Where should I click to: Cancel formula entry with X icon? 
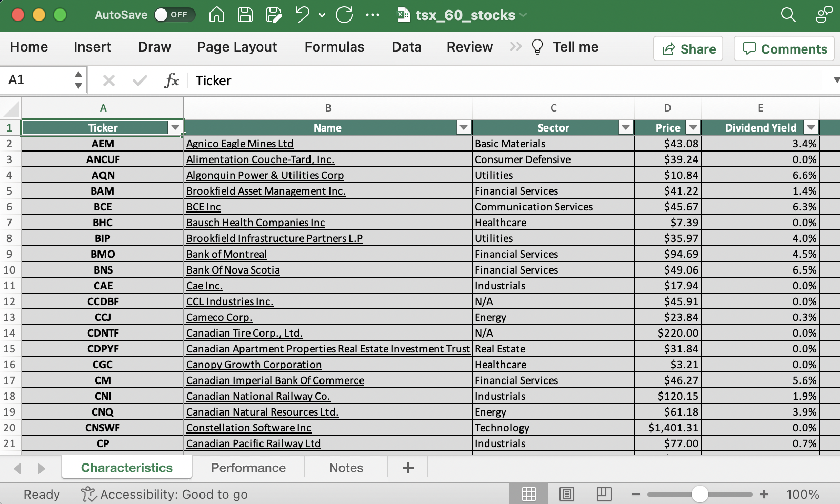109,80
